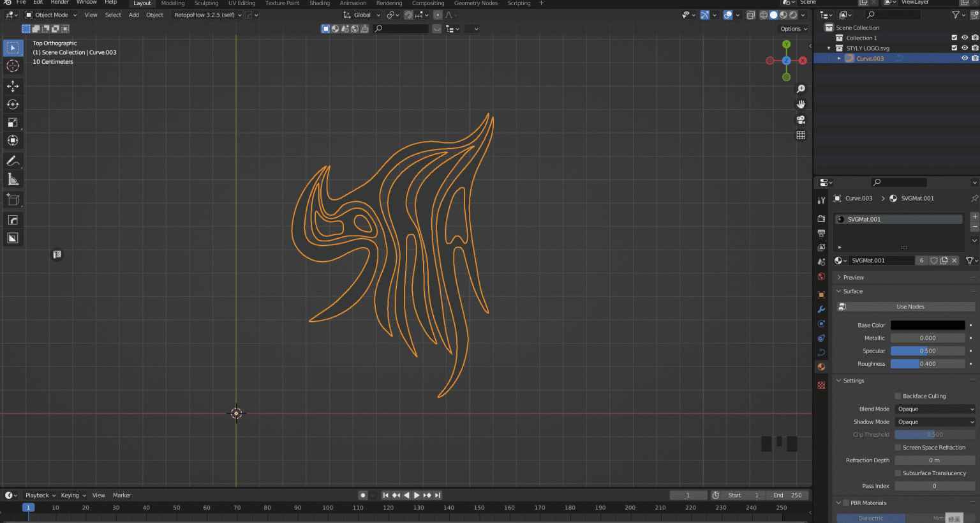Switch to the Physics Properties tab

821,338
